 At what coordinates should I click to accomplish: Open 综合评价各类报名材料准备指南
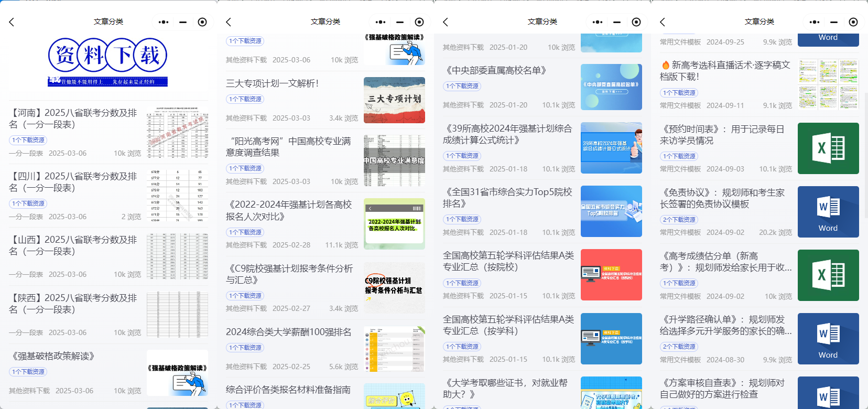(x=288, y=390)
